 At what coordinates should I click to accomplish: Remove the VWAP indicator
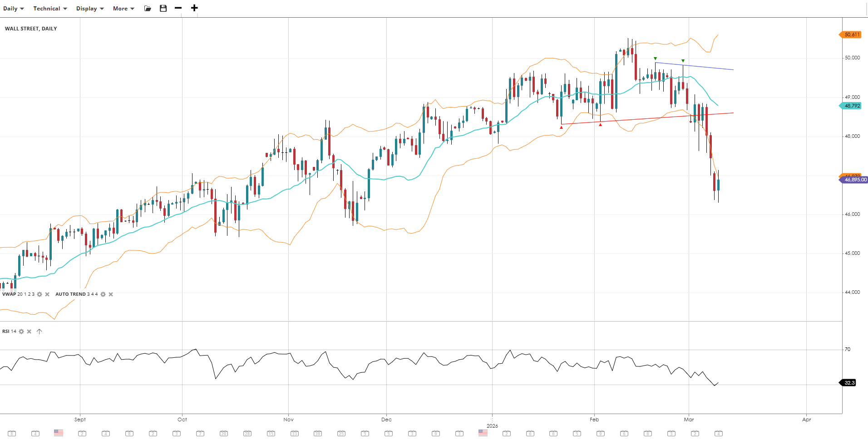click(x=47, y=294)
